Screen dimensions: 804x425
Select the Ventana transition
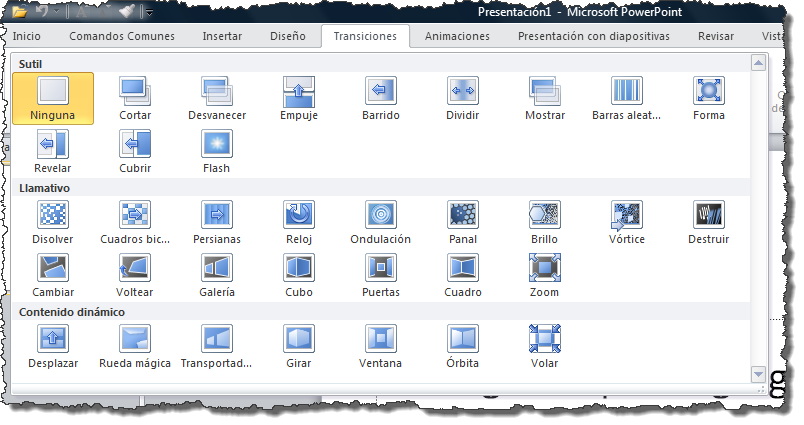pos(381,346)
